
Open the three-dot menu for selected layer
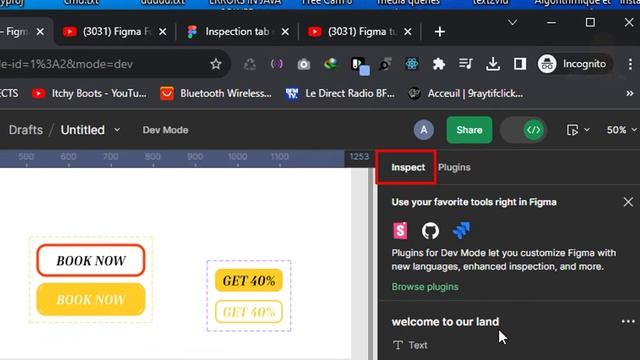628,322
